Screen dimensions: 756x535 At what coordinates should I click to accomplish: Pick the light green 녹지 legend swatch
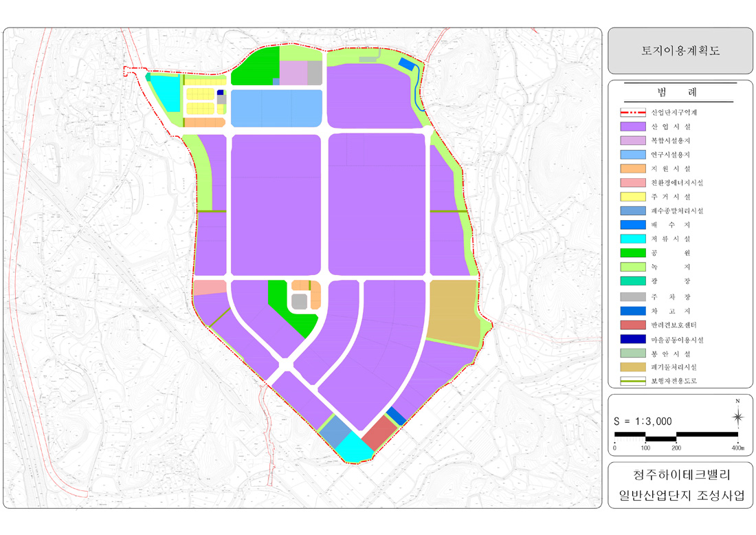(632, 267)
